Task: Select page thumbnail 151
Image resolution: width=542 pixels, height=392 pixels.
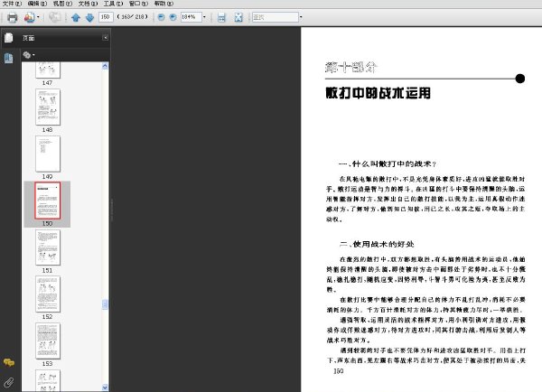Action: tap(48, 247)
